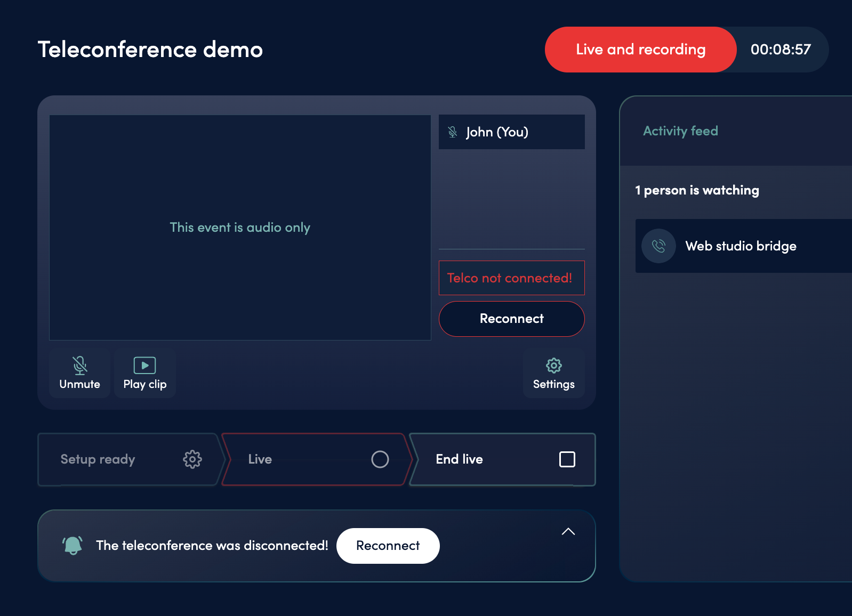Open Settings gear in the studio panel

click(x=553, y=366)
